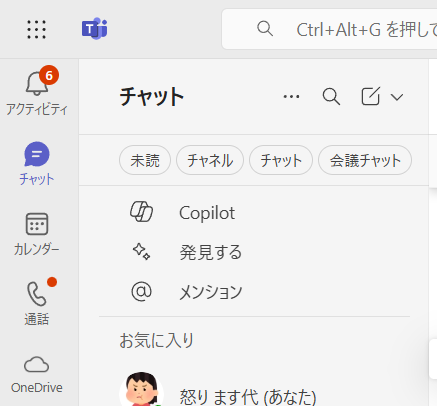
Task: Select the 会議チャット filter chip
Action: 365,160
